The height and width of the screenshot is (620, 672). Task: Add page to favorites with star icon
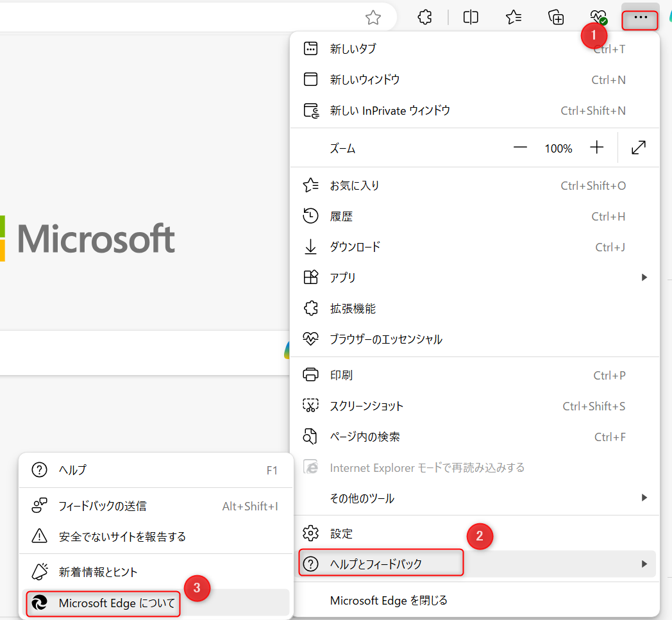(x=373, y=18)
